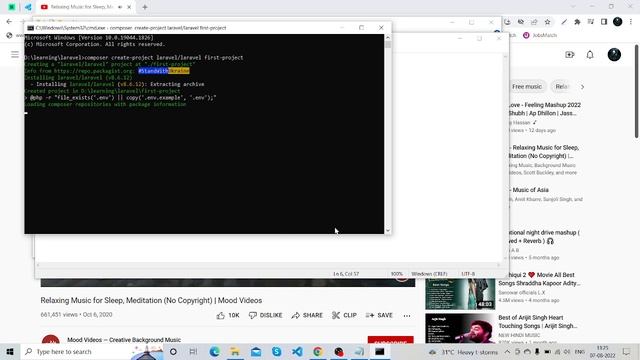The image size is (640, 360).
Task: Open more actions ellipsis under the video
Action: click(x=407, y=316)
